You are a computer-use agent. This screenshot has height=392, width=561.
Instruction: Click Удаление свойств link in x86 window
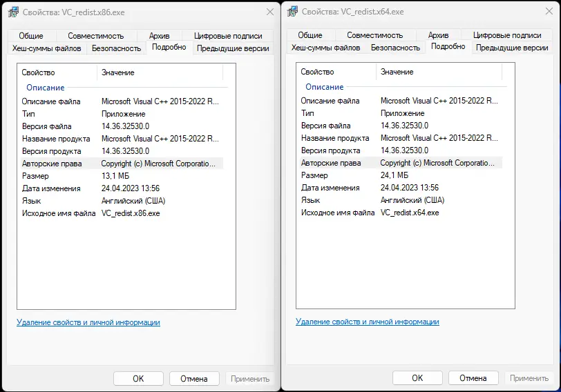tap(88, 322)
